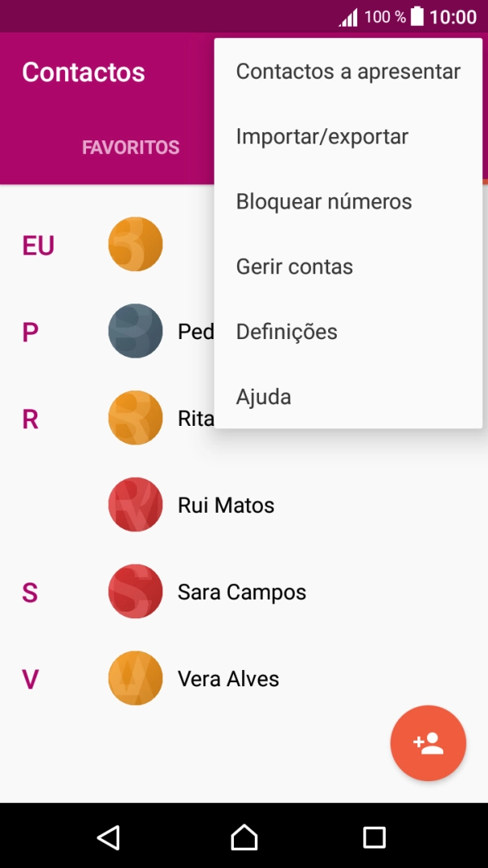
Task: Open Importar/exportar menu entry
Action: [322, 136]
